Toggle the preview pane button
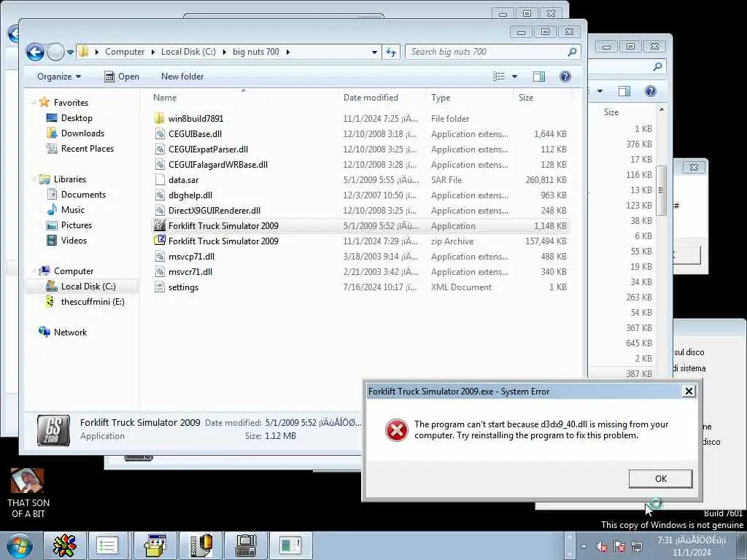This screenshot has width=747, height=560. 539,77
